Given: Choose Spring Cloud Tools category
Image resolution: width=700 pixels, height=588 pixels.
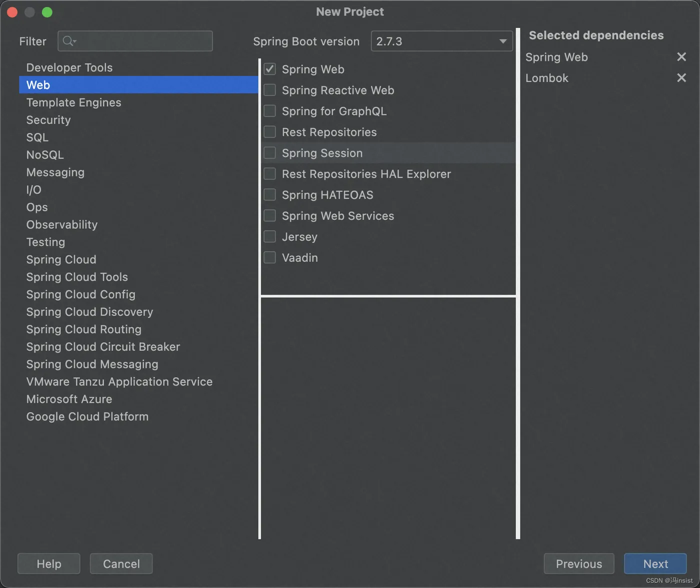Looking at the screenshot, I should pyautogui.click(x=138, y=277).
